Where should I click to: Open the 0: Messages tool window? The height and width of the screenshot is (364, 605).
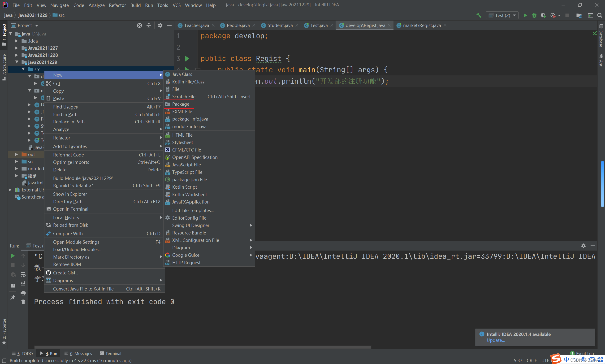[x=78, y=353]
